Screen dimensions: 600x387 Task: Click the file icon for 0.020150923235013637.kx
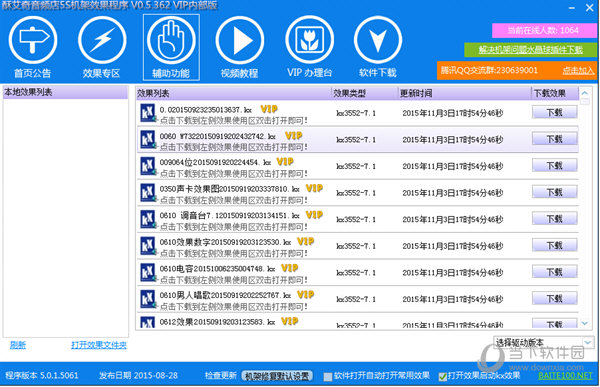point(148,113)
